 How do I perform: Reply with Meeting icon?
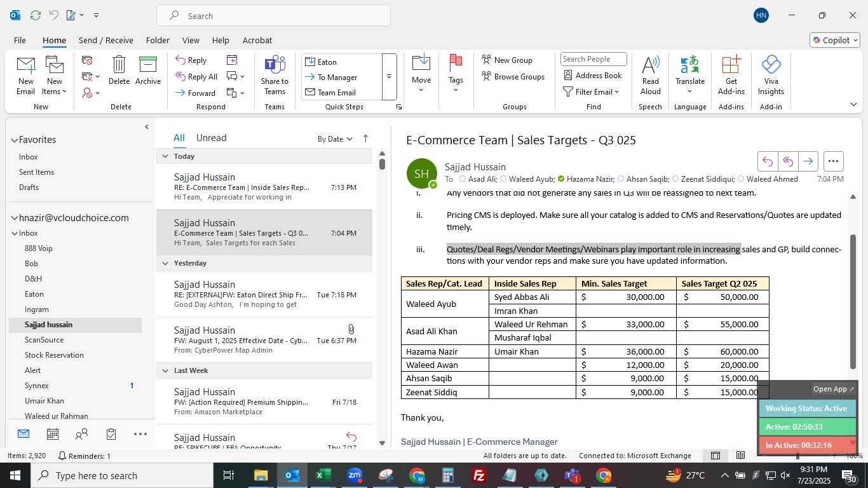click(x=232, y=60)
